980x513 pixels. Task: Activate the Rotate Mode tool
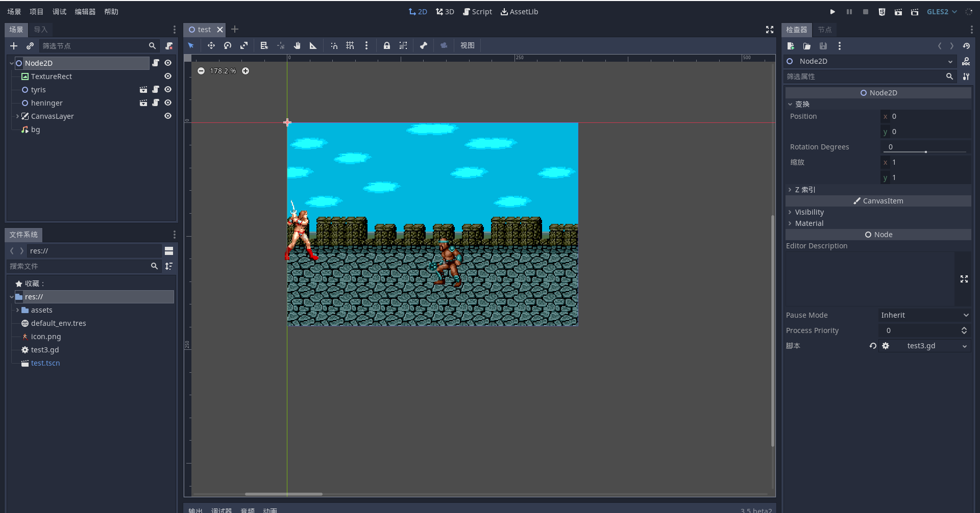click(228, 45)
